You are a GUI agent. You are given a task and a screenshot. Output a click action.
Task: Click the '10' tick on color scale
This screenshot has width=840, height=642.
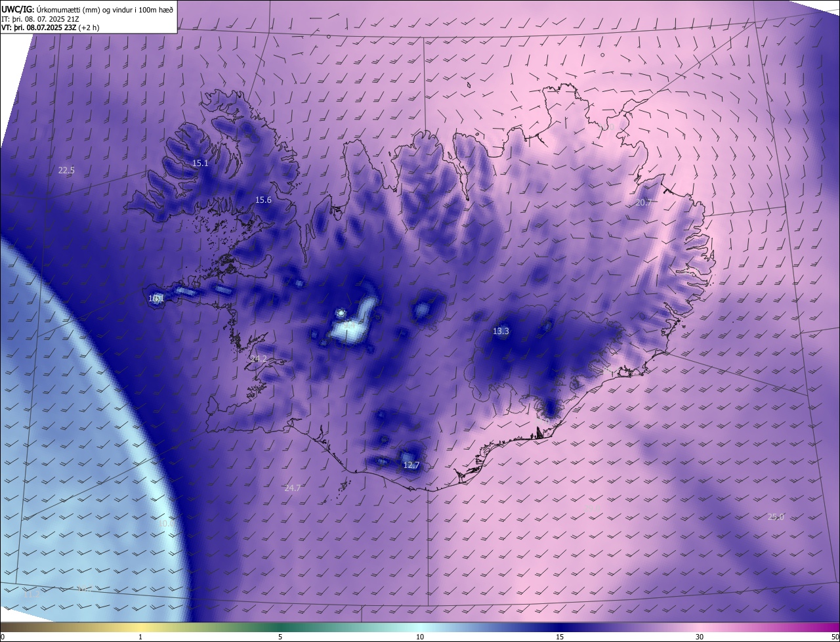click(x=420, y=637)
